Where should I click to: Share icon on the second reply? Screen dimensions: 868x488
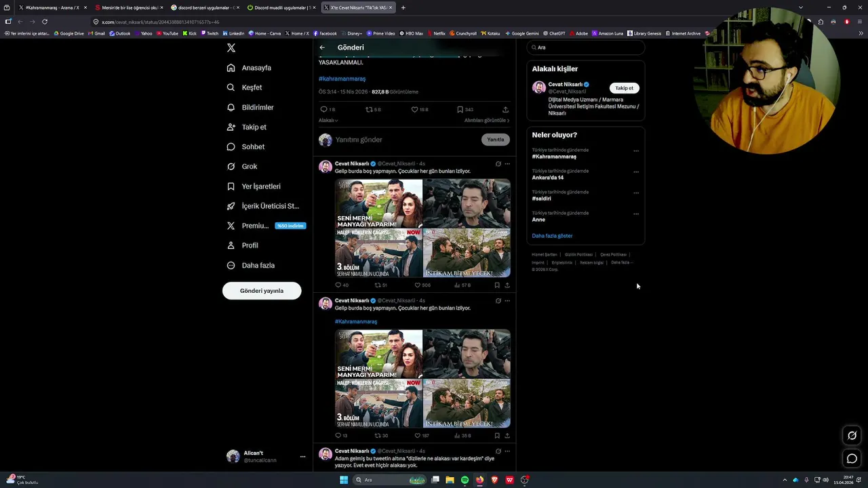point(507,436)
